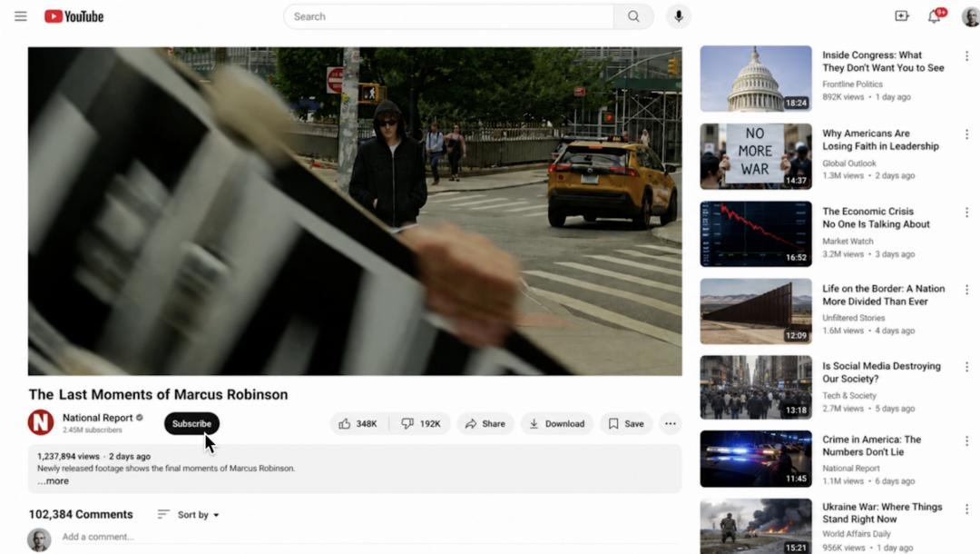Image resolution: width=980 pixels, height=554 pixels.
Task: Visit the World Affairs Daily channel
Action: pyautogui.click(x=857, y=533)
